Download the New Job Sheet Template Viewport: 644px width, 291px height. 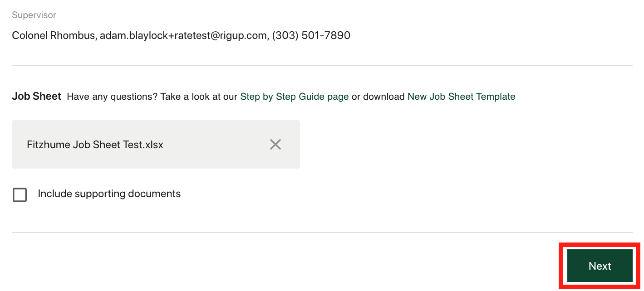click(462, 97)
